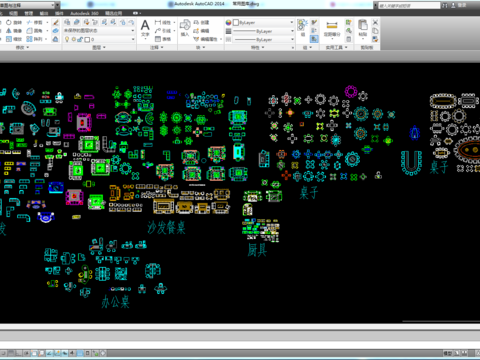Open the Autodesk 360 ribbon tab

[84, 13]
